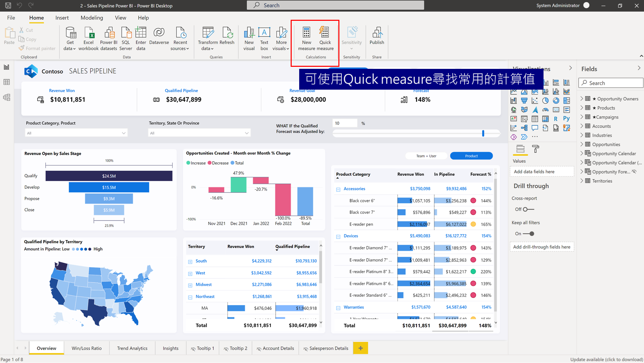Open Product Category slicer dropdown

(76, 133)
